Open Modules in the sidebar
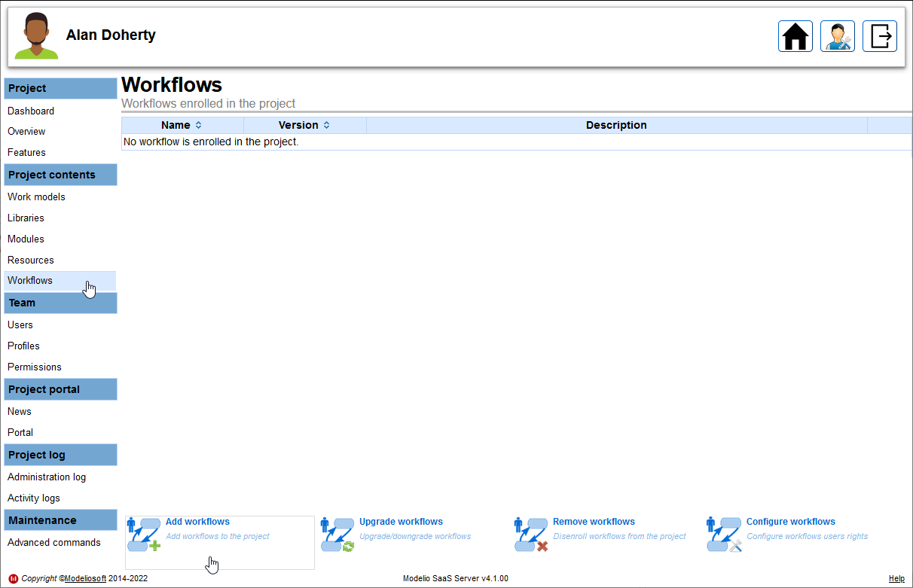The height and width of the screenshot is (588, 913). click(26, 239)
